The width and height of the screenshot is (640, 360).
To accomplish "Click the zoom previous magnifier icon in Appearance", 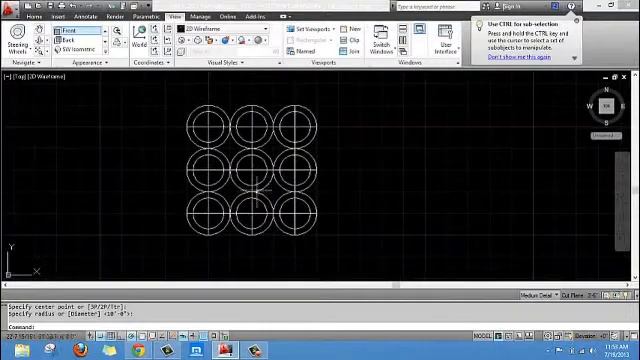I will point(117,31).
